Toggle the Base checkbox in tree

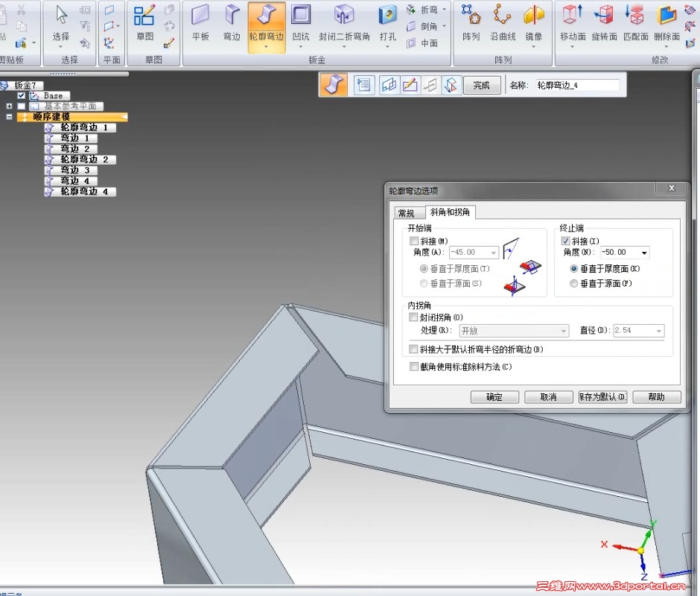pos(21,95)
